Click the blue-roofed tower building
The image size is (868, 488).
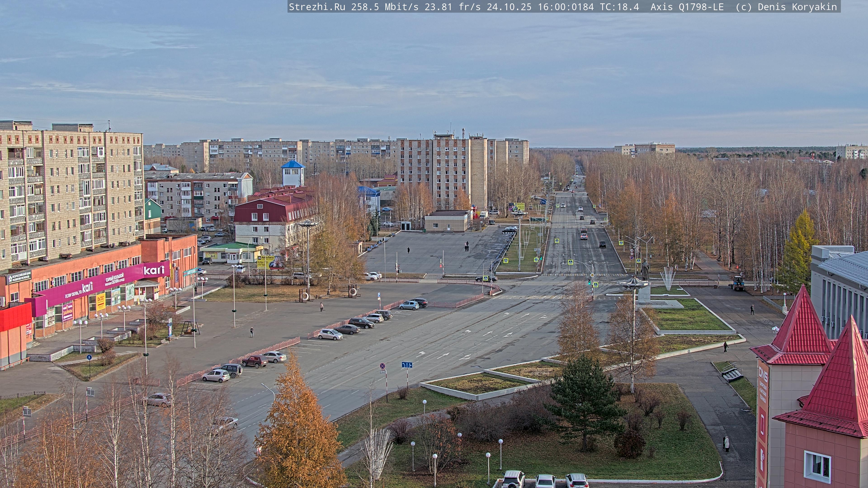point(293,173)
